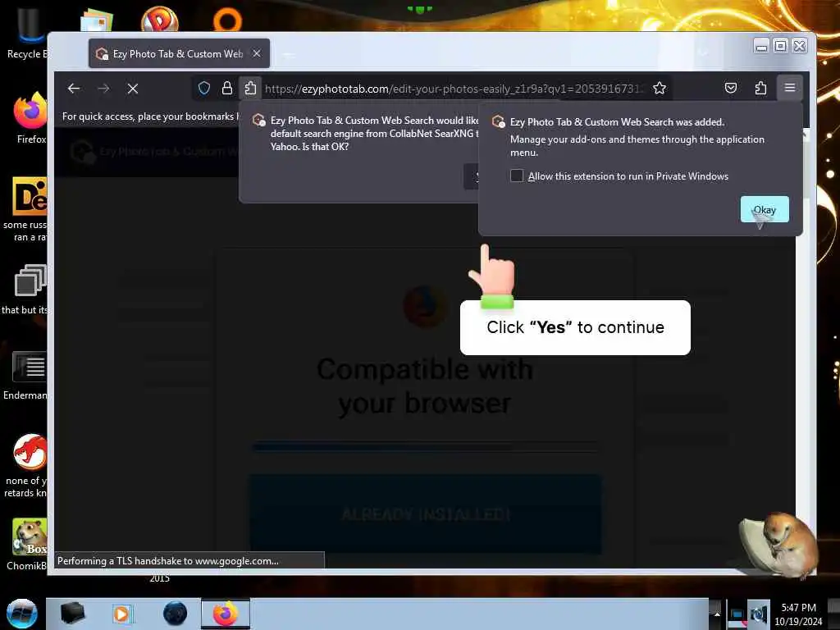
Task: Open the Firefox desktop shortcut
Action: tap(30, 118)
